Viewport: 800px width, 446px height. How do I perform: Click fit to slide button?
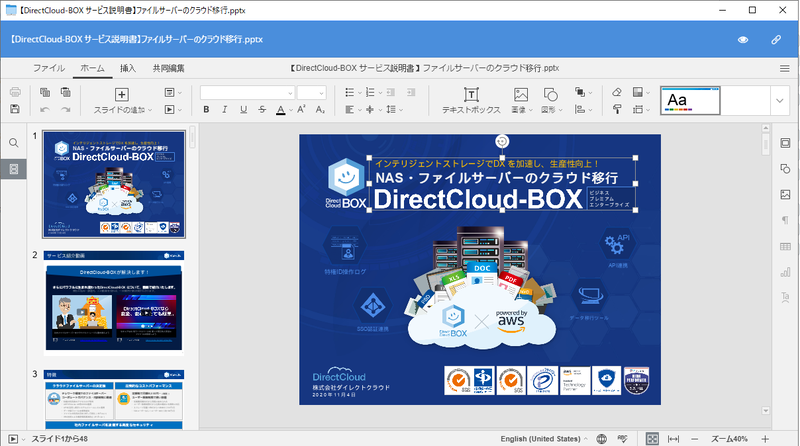652,439
